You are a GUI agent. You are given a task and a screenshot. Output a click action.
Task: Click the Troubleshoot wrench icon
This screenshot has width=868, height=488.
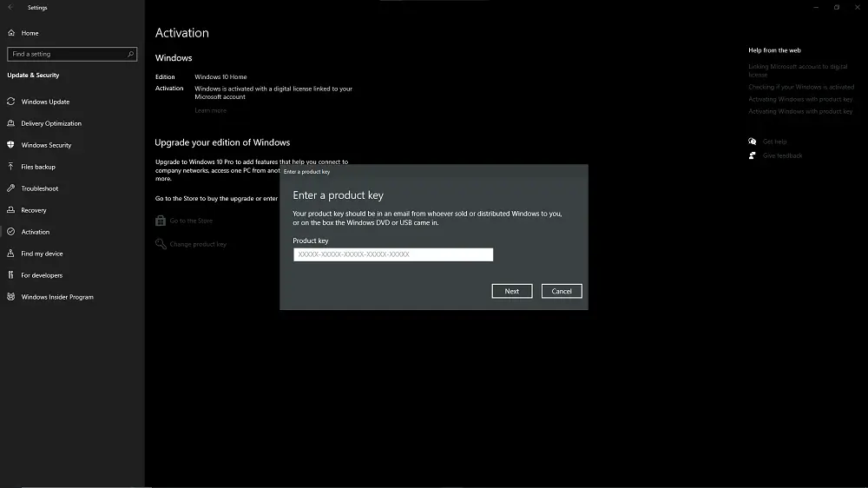click(11, 188)
